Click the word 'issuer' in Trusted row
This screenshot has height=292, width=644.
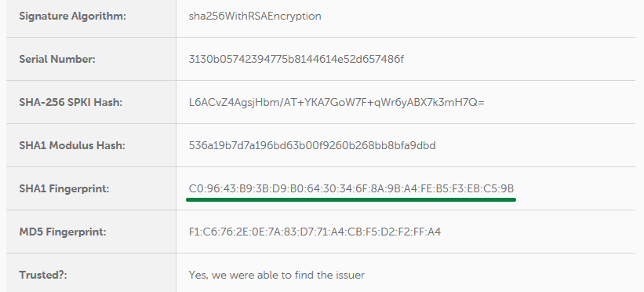tap(351, 275)
